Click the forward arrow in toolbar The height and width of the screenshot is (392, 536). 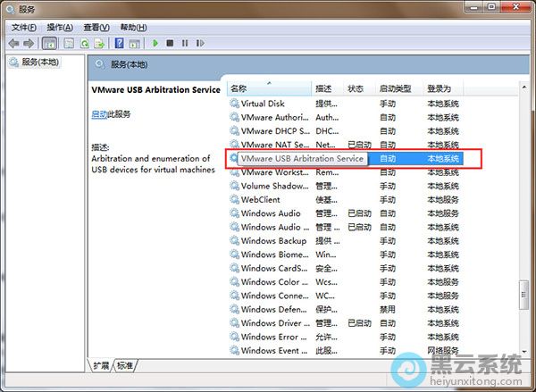29,43
